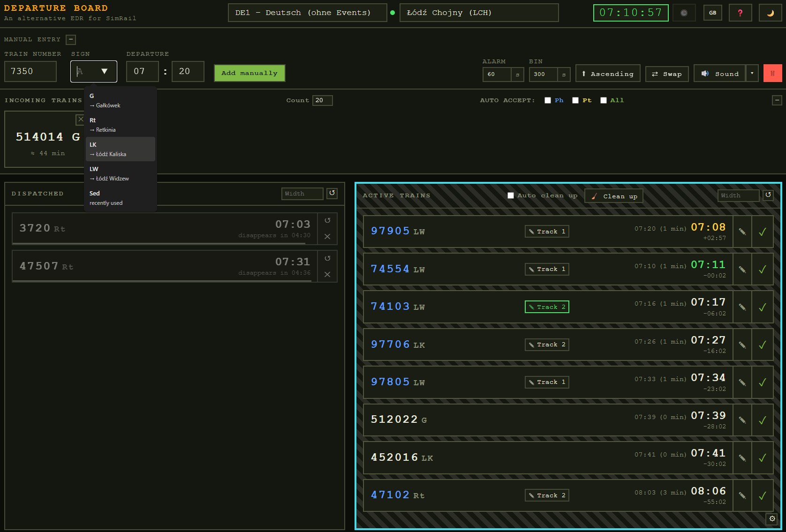786x532 pixels.
Task: Remove dispatched train 3720
Action: tap(327, 237)
